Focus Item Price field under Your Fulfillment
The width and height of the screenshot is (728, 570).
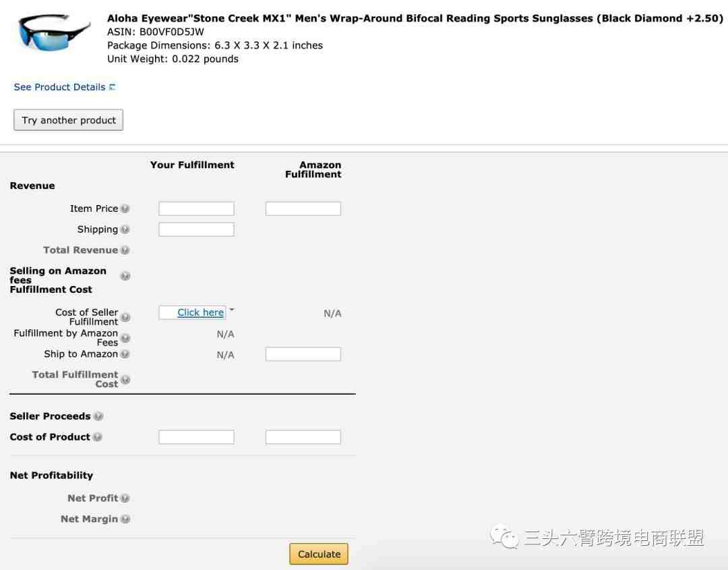coord(196,208)
